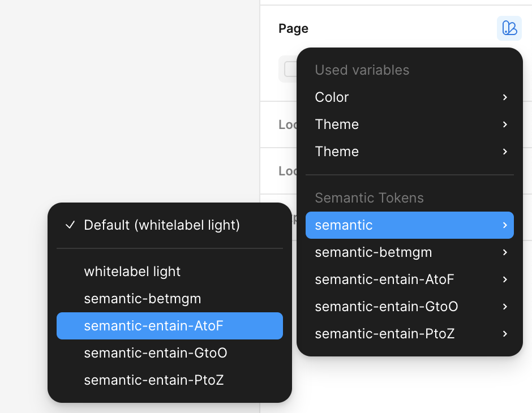
Task: Choose semantic-entain-PtoZ in the mode submenu
Action: tap(153, 380)
